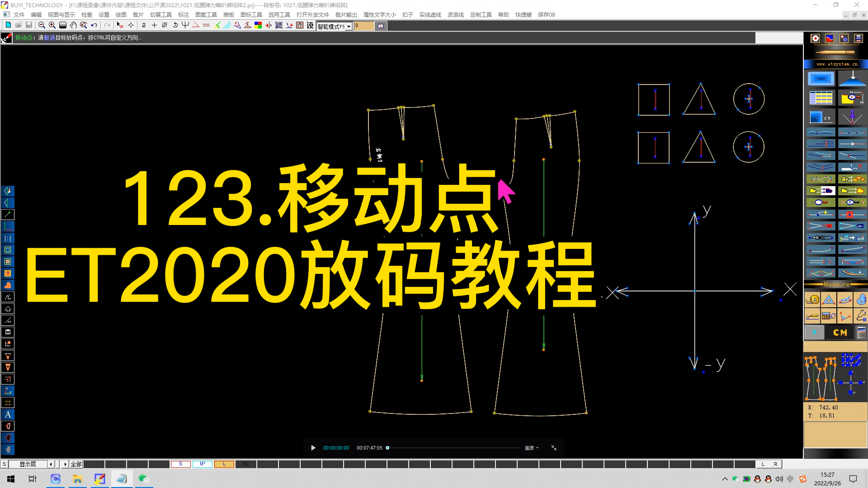Image resolution: width=868 pixels, height=488 pixels.
Task: Open the video quality 画质 dropdown
Action: pyautogui.click(x=532, y=448)
